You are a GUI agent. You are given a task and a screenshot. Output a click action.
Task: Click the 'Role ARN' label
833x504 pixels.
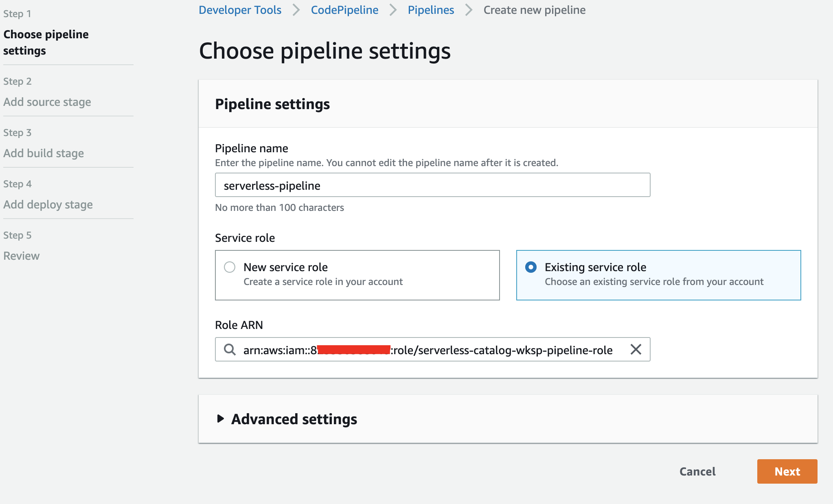[x=239, y=325]
